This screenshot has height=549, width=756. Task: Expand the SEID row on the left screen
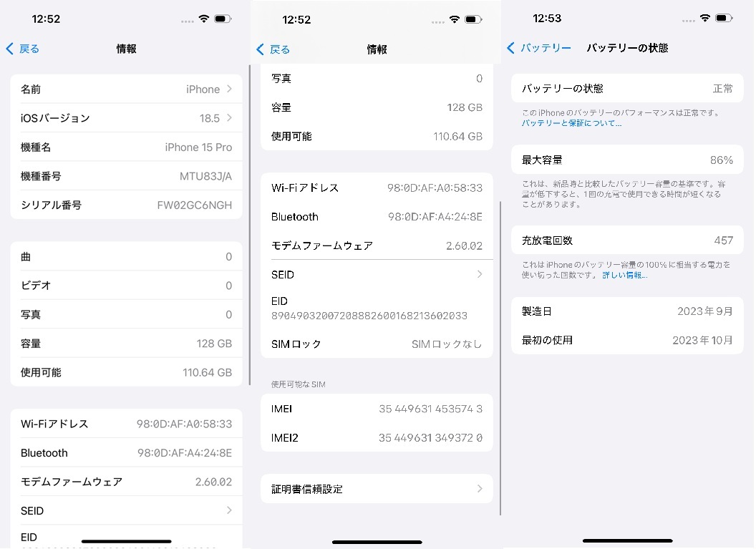[x=126, y=510]
